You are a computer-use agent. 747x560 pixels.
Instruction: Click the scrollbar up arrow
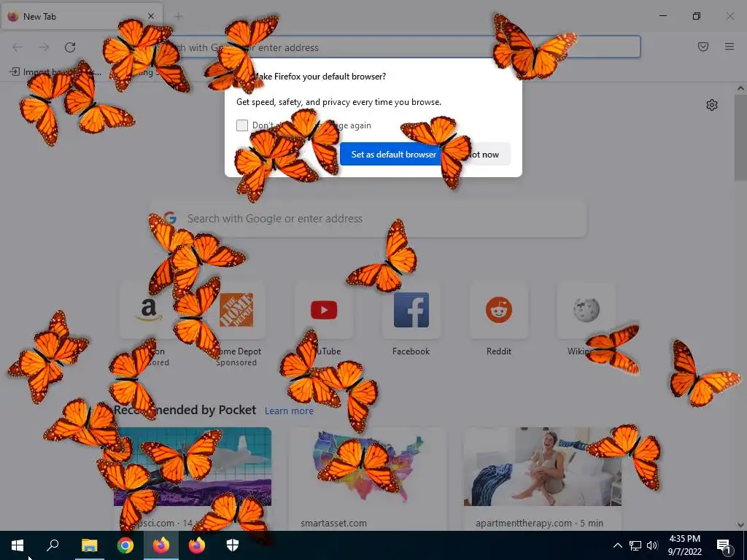[740, 88]
